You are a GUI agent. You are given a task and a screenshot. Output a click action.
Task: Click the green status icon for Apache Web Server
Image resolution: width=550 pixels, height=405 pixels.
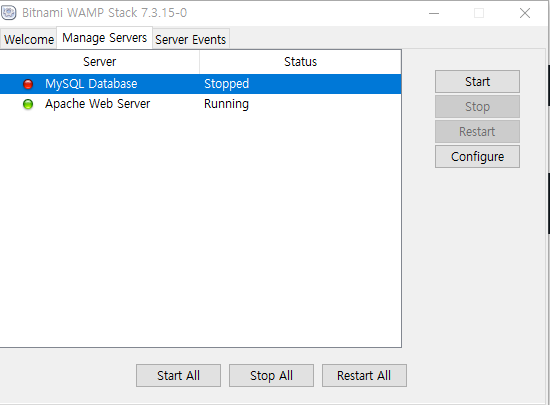point(28,104)
